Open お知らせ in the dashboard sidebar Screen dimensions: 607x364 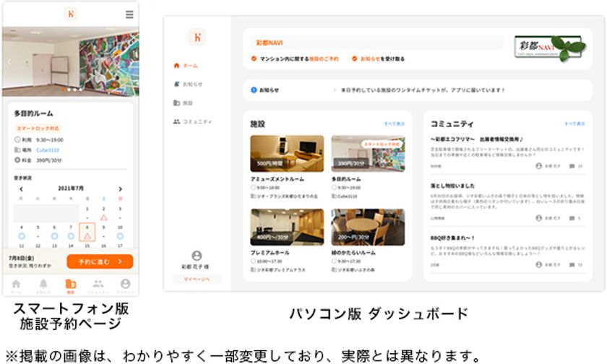click(x=188, y=84)
